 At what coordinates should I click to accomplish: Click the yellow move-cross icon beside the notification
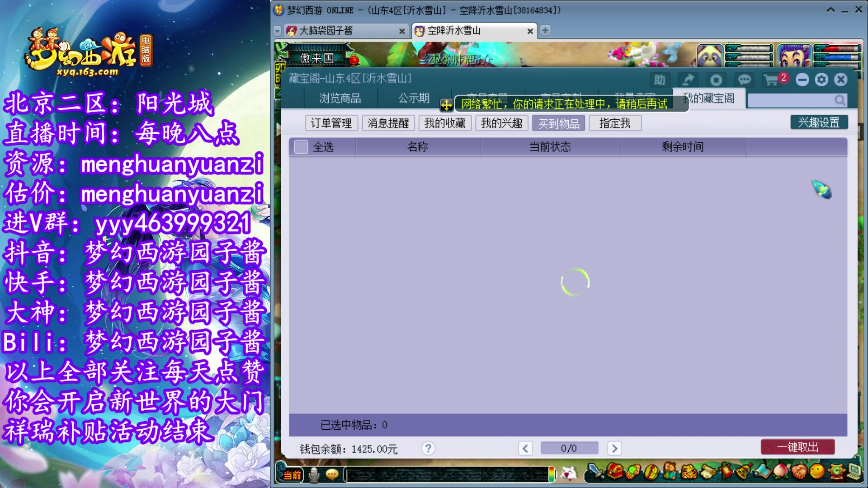pyautogui.click(x=446, y=105)
